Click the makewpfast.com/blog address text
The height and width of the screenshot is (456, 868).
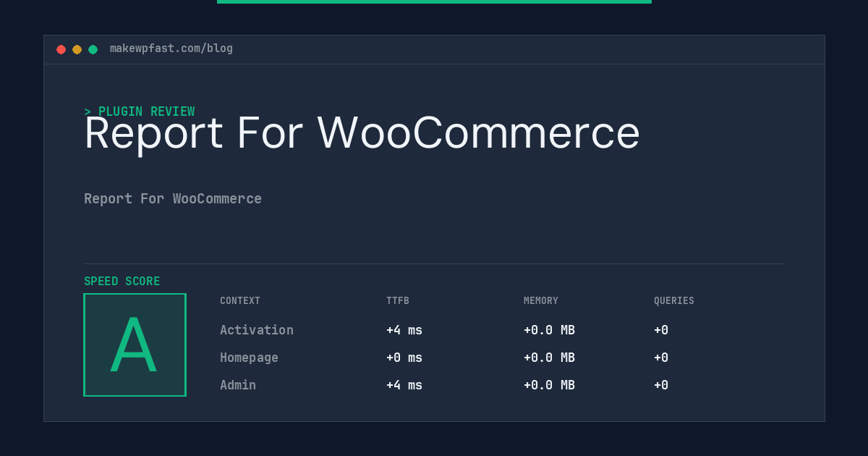pyautogui.click(x=171, y=48)
